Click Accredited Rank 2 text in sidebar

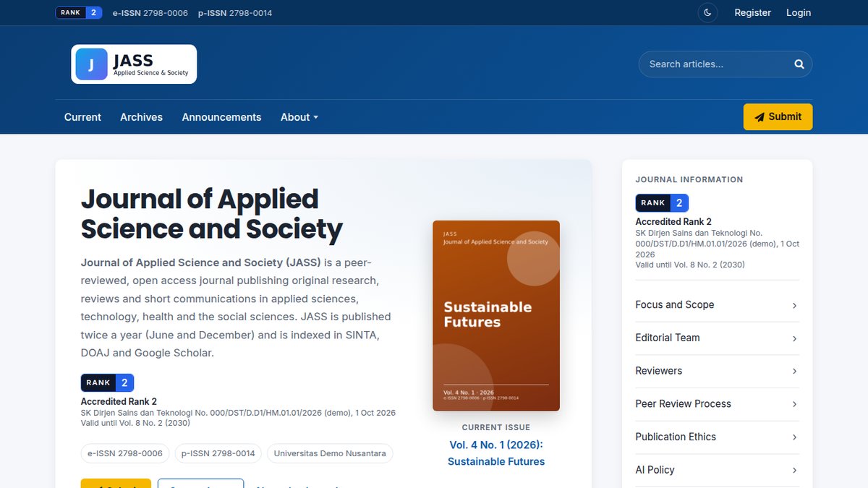(x=673, y=222)
